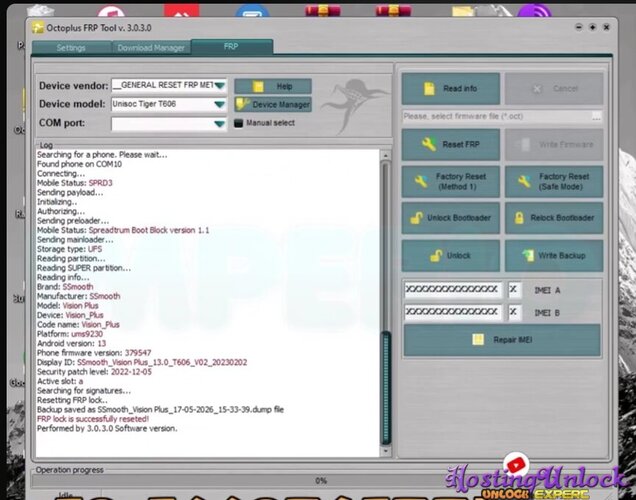
Task: Click the 'Mobile Status: SPRD3' log line
Action: [x=75, y=183]
